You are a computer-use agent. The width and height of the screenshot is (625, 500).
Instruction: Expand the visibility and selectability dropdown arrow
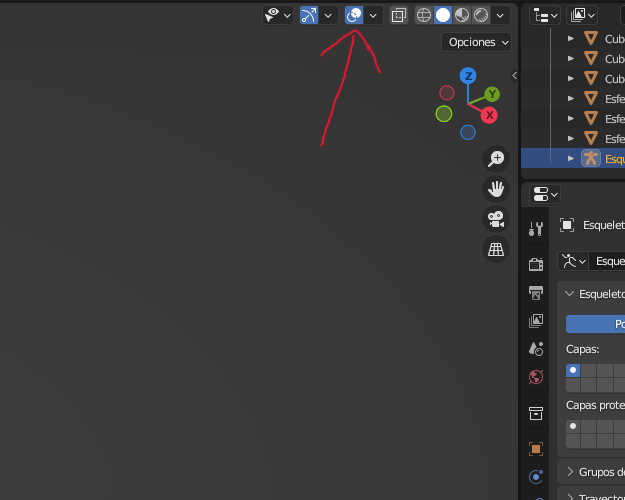[287, 16]
